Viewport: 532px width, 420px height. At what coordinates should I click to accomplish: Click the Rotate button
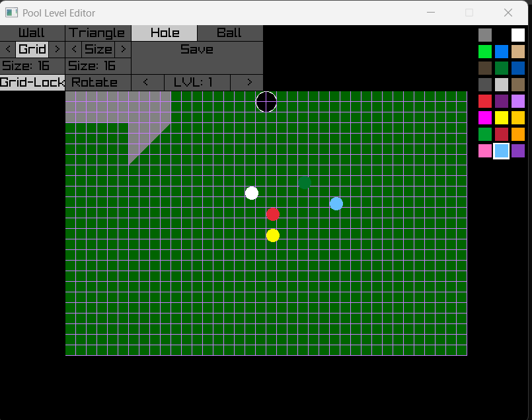[98, 83]
